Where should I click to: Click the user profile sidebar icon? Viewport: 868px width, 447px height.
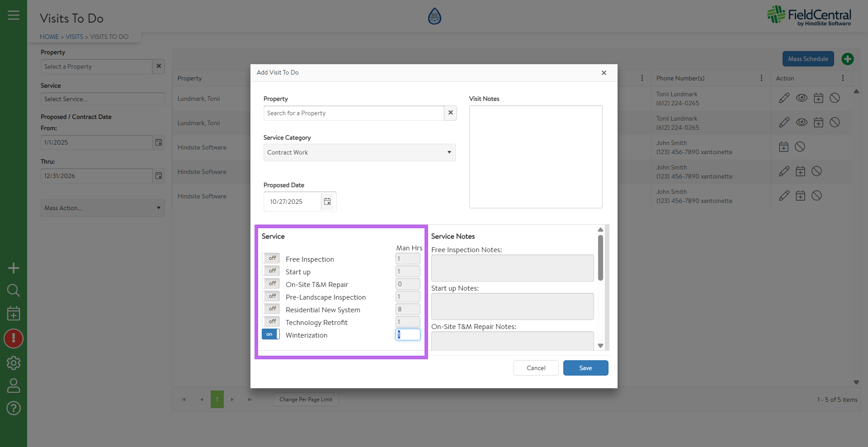[14, 386]
